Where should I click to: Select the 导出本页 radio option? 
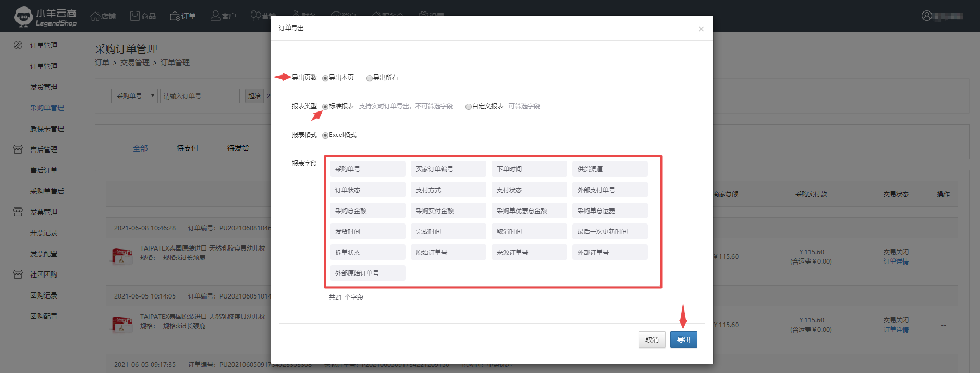[x=325, y=78]
